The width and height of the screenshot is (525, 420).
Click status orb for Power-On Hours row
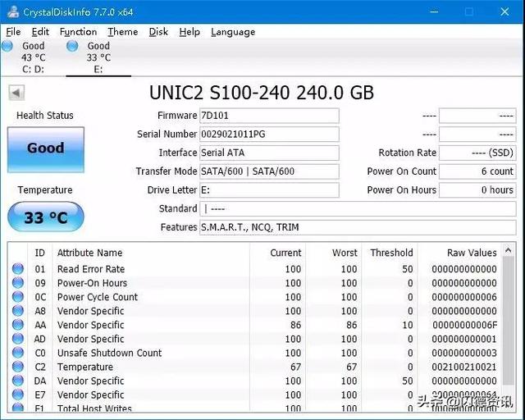(x=18, y=283)
